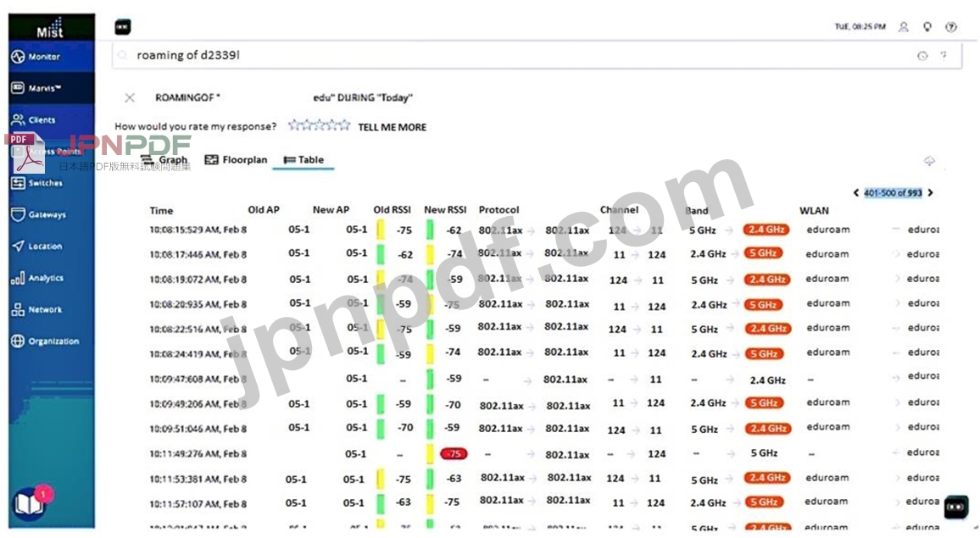980x538 pixels.
Task: Go to next page of results
Action: (x=930, y=193)
